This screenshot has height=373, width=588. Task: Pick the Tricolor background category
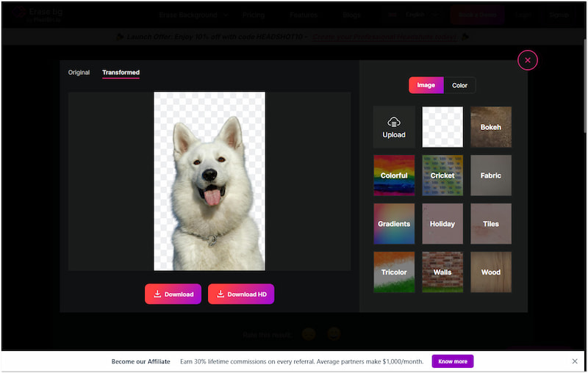(394, 272)
